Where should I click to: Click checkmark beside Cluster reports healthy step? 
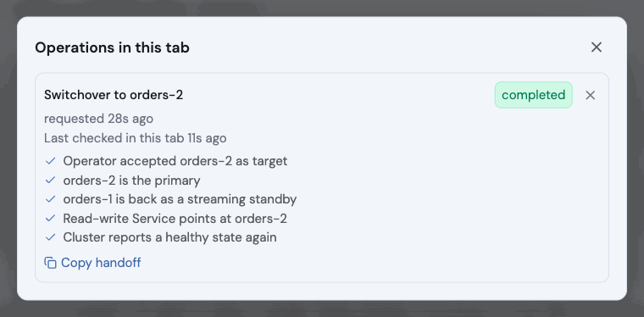(x=50, y=237)
